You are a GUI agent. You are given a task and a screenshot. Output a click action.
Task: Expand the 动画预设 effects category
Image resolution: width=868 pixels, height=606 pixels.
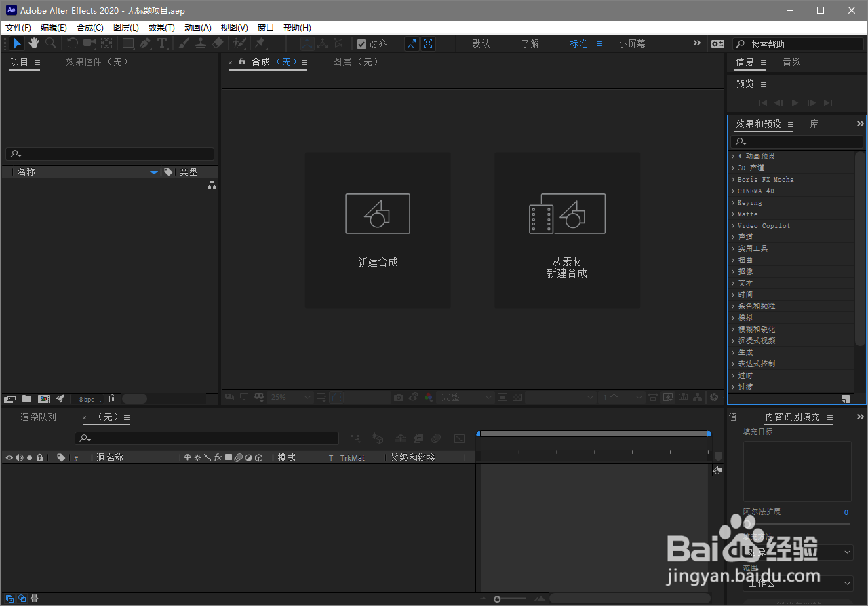tap(733, 156)
